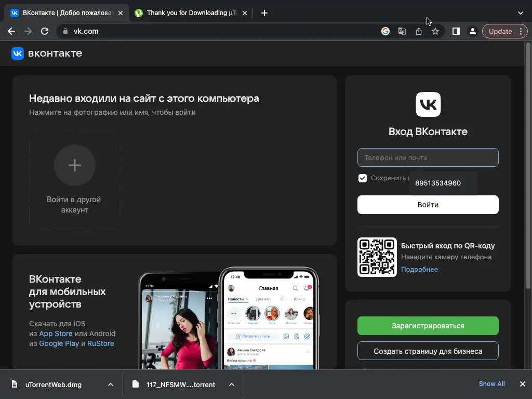
Task: Select autofill suggestion 89513534960
Action: tap(443, 183)
